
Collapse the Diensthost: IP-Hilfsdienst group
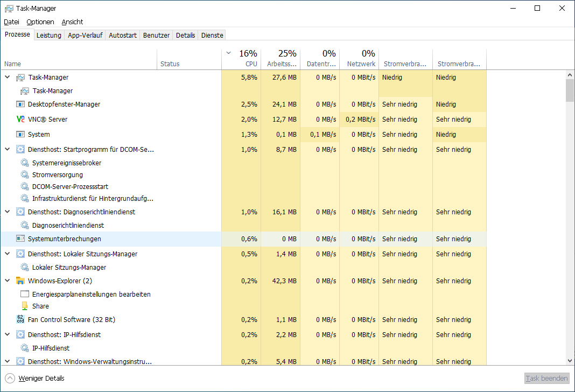[x=8, y=334]
